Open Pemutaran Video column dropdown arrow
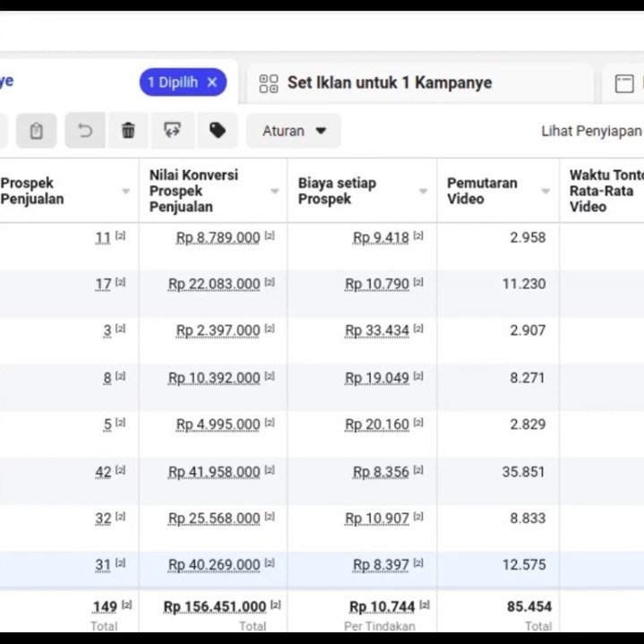 tap(545, 192)
